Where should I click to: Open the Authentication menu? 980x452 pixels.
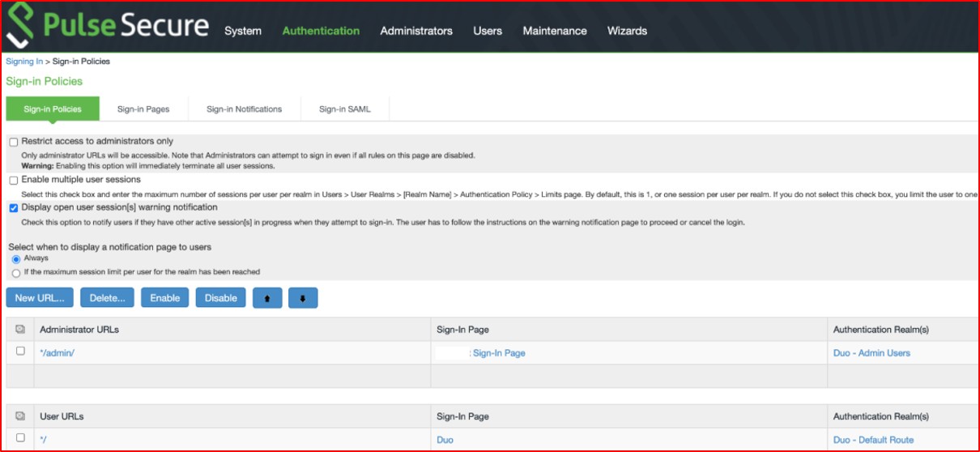(321, 31)
